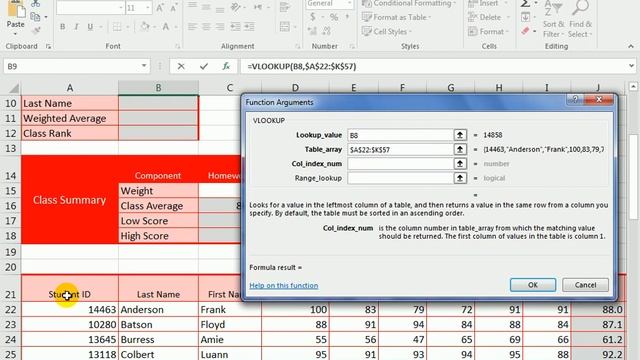The width and height of the screenshot is (640, 360).
Task: Click the Insert Function fx icon
Action: pos(226,66)
